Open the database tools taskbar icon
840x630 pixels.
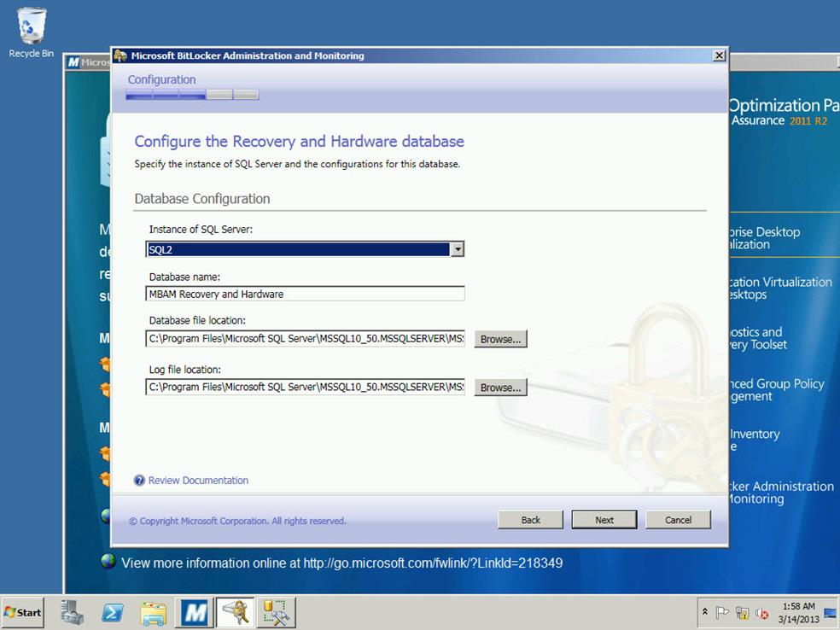pyautogui.click(x=277, y=612)
